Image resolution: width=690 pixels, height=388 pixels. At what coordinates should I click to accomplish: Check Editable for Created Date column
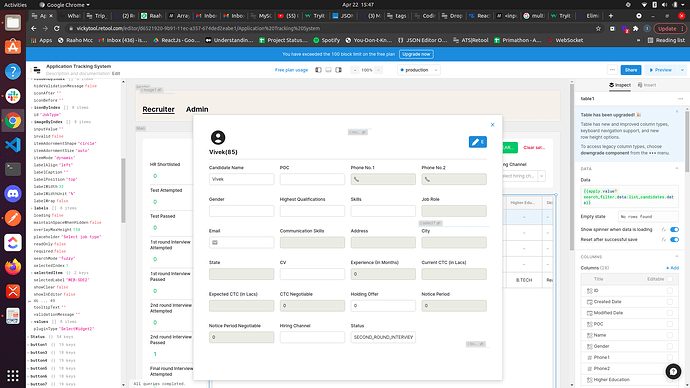670,302
